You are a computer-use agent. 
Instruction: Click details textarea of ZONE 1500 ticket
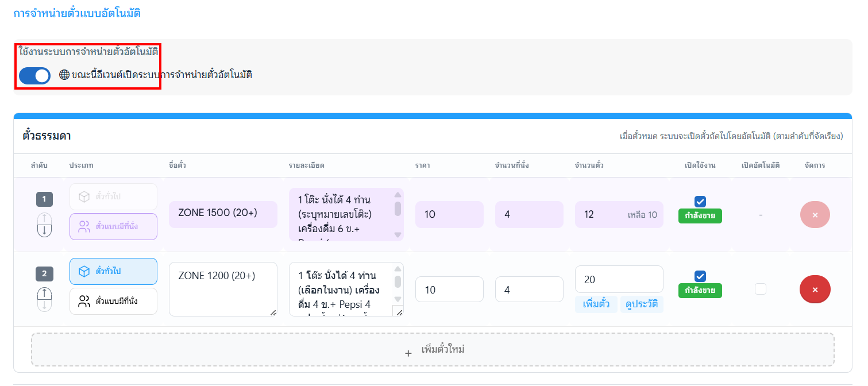pyautogui.click(x=346, y=214)
